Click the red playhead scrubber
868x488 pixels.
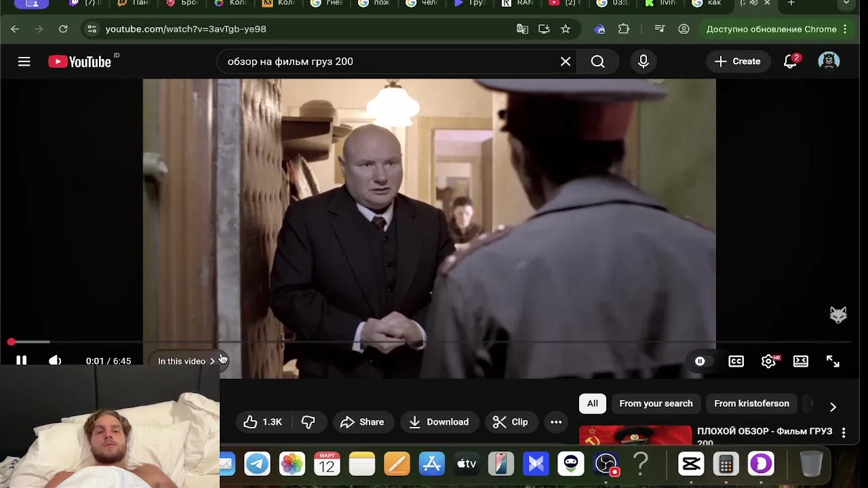pyautogui.click(x=12, y=342)
